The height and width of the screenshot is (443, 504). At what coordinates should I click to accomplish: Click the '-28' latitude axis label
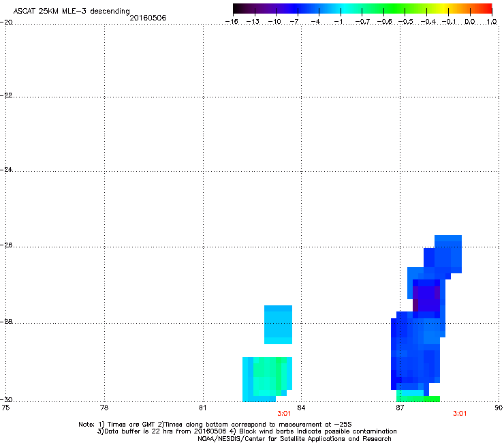pos(6,322)
